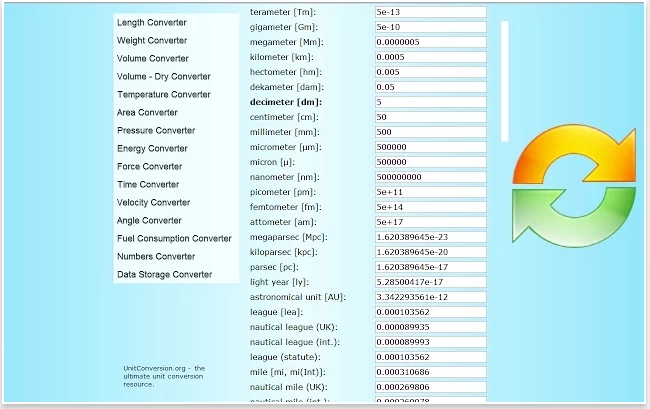Click the centimeter [cm] input box

coord(429,117)
